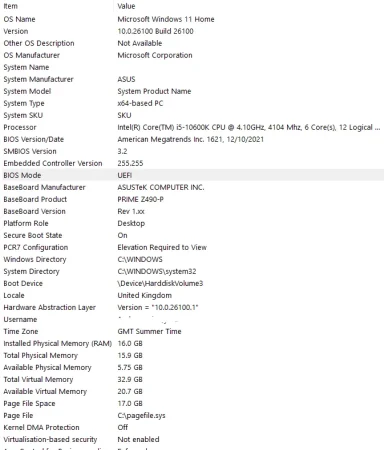
Task: Select the 'BaseBoard Version' row label
Action: 34,211
